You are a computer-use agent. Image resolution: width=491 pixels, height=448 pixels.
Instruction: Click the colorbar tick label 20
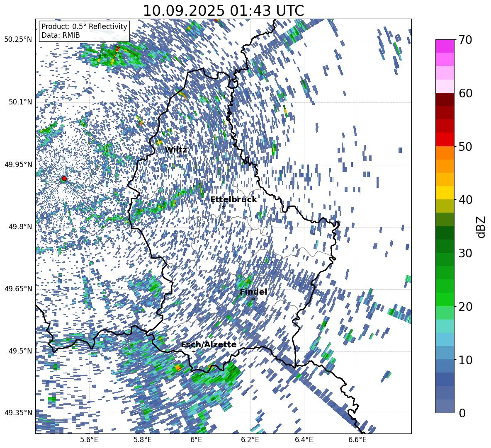[x=465, y=307]
